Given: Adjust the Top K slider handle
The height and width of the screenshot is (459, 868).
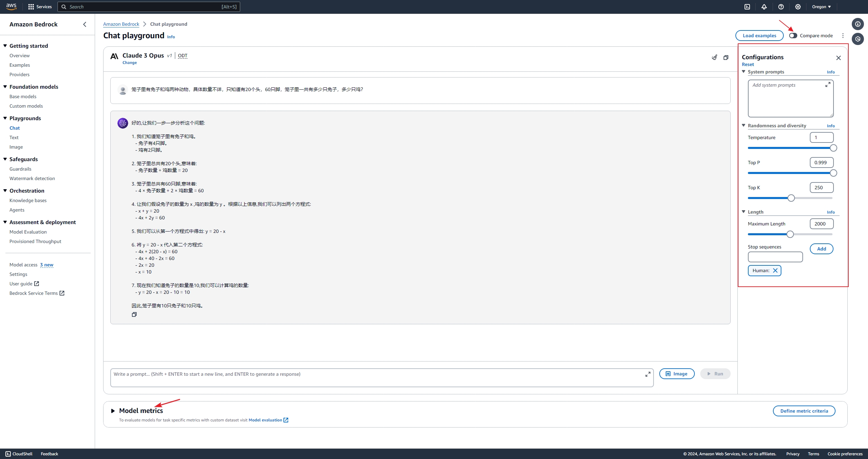Looking at the screenshot, I should click(791, 198).
